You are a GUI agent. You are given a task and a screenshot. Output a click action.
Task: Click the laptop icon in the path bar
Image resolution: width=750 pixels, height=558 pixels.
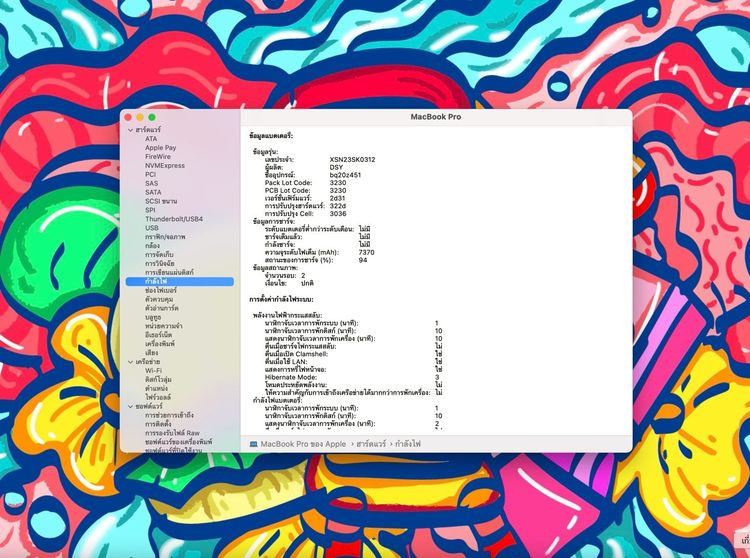coord(254,443)
